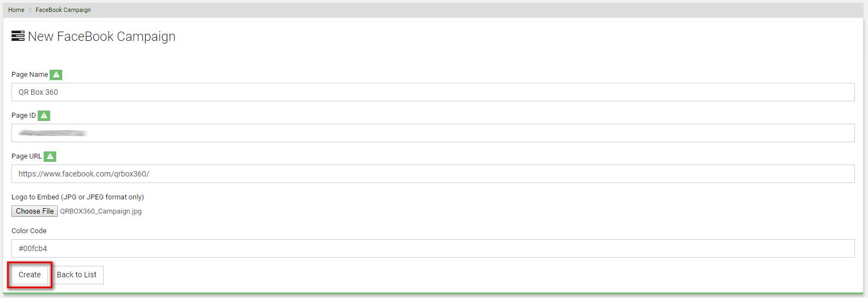The width and height of the screenshot is (868, 298).
Task: Click the Color Code field showing #00fcb4
Action: tap(433, 248)
